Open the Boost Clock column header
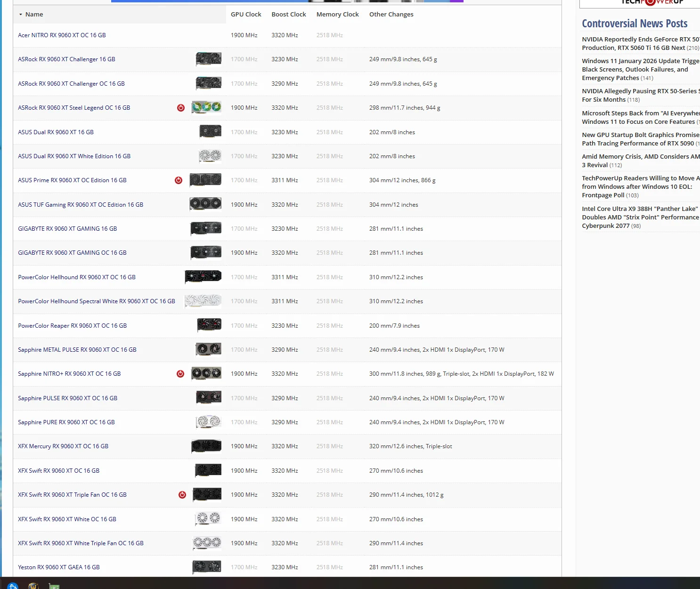 pos(288,14)
